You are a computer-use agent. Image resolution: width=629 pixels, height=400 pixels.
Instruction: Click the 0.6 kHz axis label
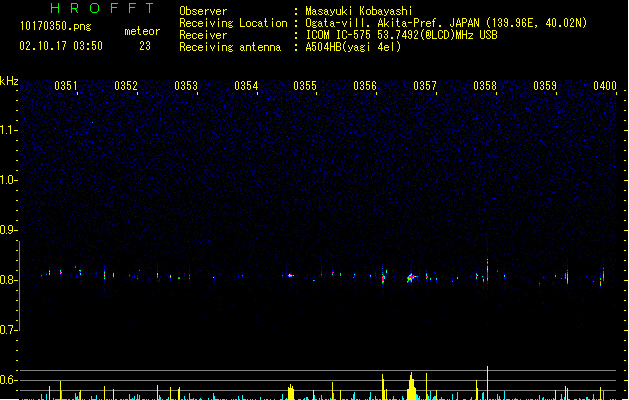click(x=8, y=380)
